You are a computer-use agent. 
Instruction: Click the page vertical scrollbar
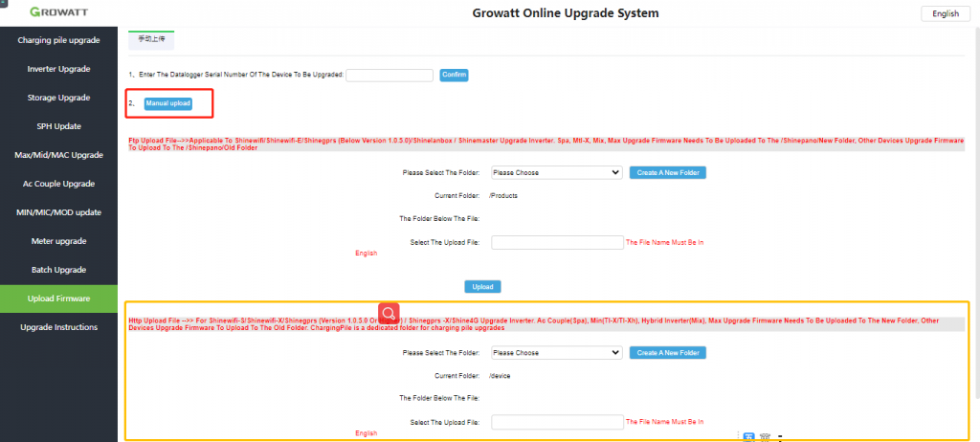tap(977, 212)
